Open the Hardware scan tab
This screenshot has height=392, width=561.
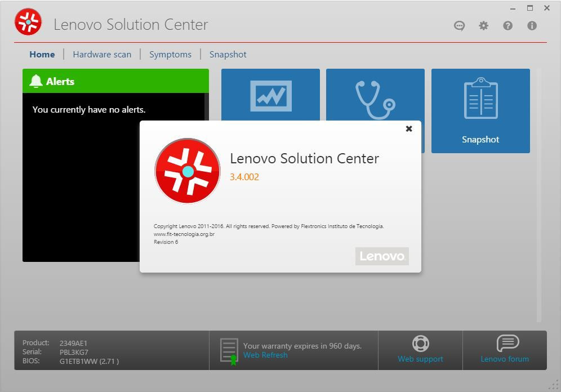[102, 55]
